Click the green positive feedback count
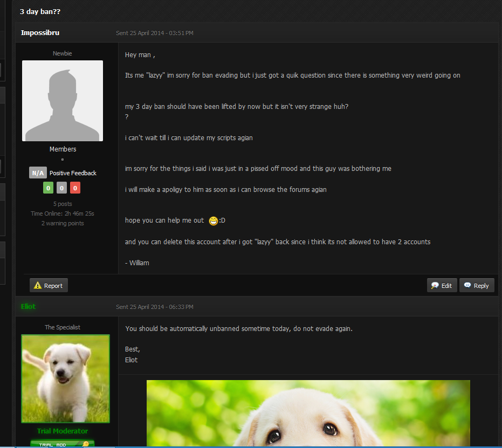The width and height of the screenshot is (502, 448). pyautogui.click(x=49, y=188)
